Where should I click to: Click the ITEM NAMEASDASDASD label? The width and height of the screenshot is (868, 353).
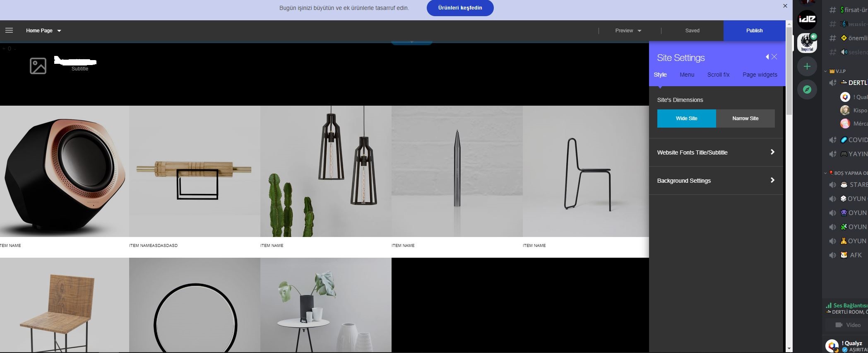(x=153, y=246)
